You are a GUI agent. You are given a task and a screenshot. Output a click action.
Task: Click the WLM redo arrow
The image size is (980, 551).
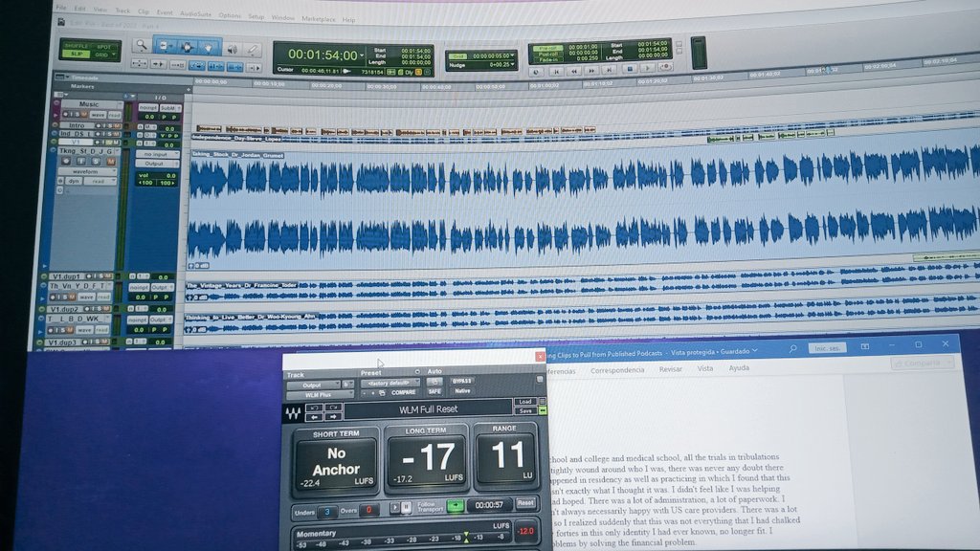coord(334,408)
